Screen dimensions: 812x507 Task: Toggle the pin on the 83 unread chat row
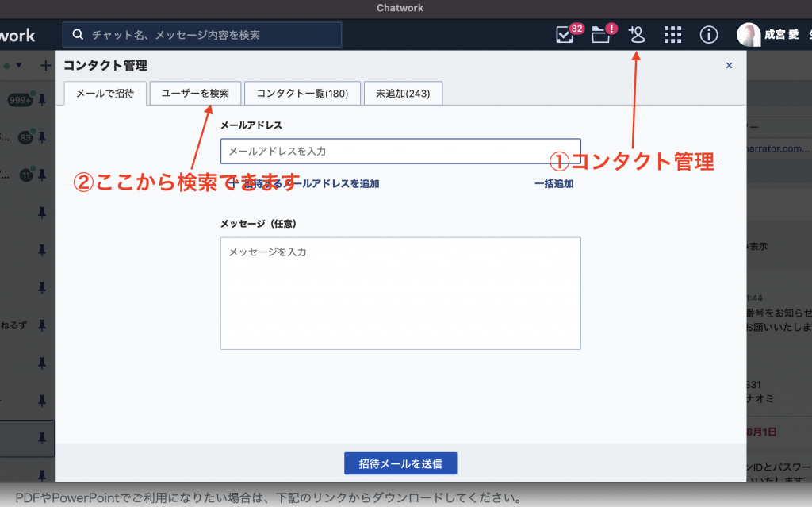[x=42, y=137]
